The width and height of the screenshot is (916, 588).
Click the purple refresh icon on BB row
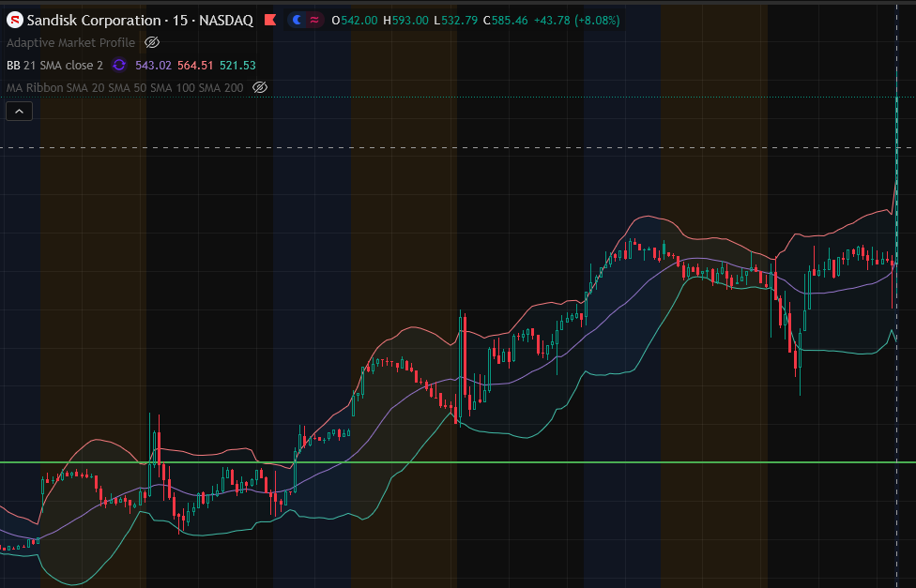point(119,65)
